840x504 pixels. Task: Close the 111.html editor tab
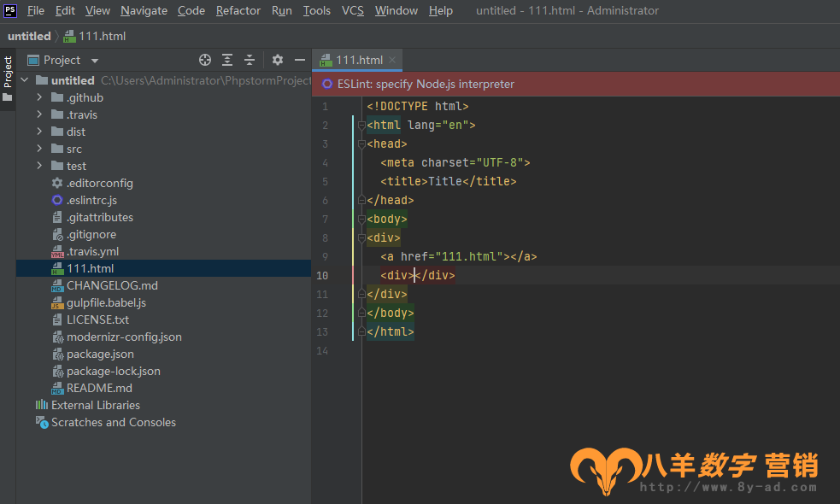392,60
